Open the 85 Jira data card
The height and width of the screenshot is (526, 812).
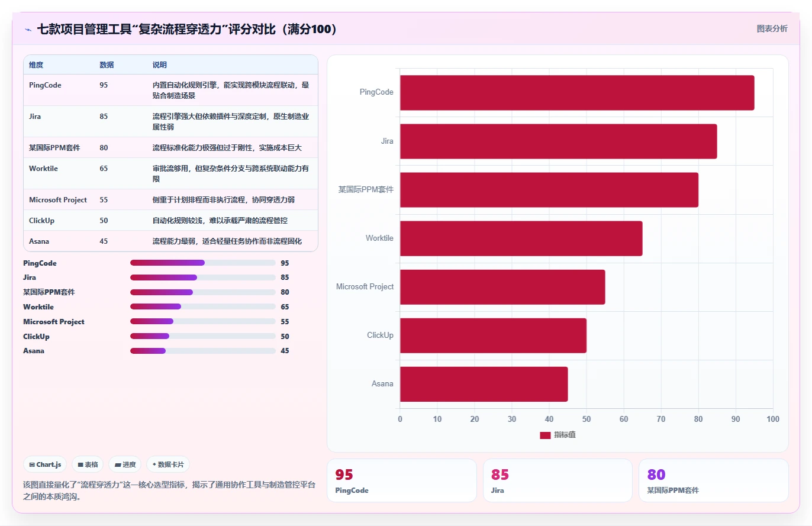(558, 480)
